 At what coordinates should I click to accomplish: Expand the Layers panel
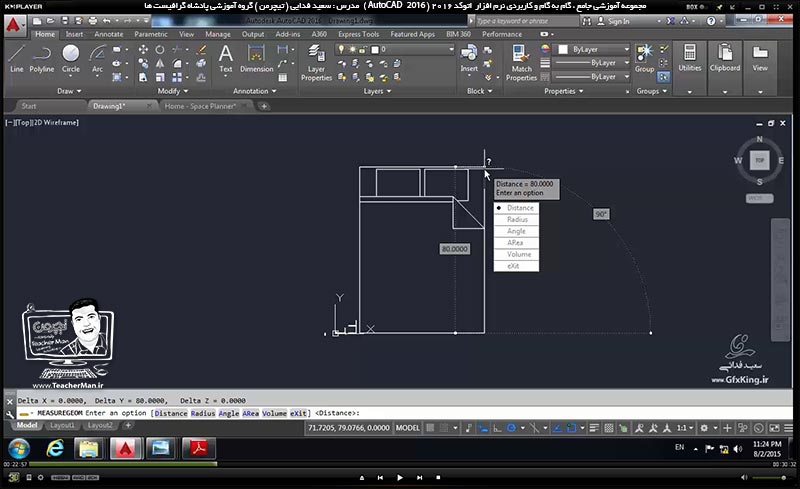click(x=377, y=91)
